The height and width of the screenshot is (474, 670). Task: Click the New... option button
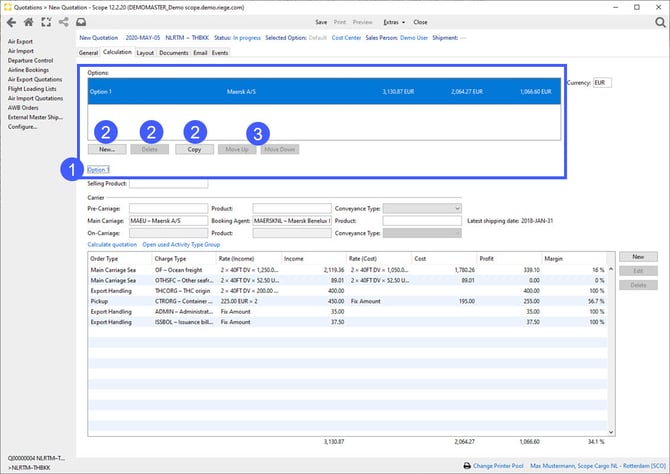click(x=107, y=149)
